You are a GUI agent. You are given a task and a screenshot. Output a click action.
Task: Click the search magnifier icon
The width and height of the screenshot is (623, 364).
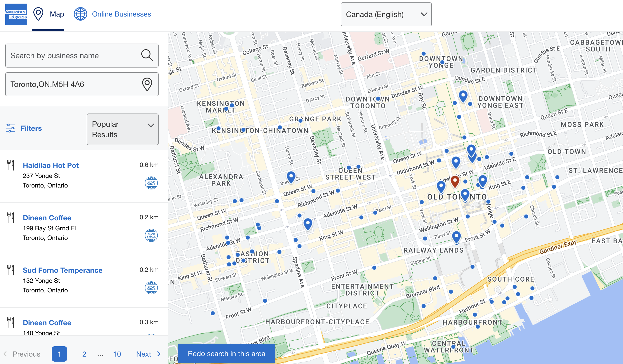(x=147, y=55)
